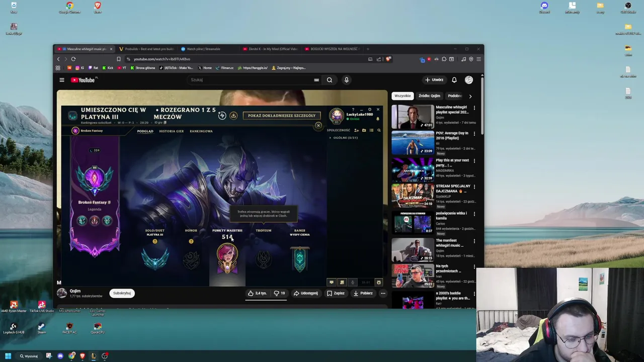Open Discord from the taskbar
This screenshot has height=362, width=644.
tap(60, 356)
